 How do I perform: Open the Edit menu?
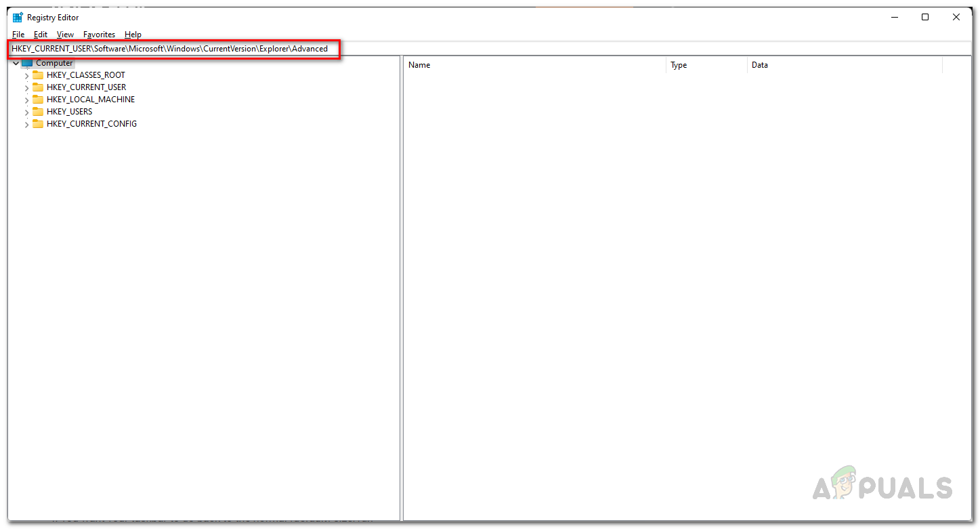click(x=41, y=35)
